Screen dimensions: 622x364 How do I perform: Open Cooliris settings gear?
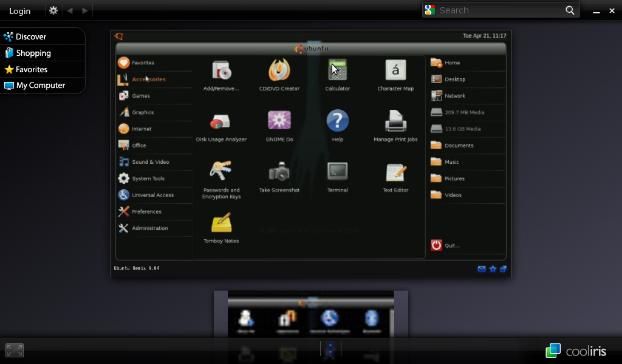53,11
